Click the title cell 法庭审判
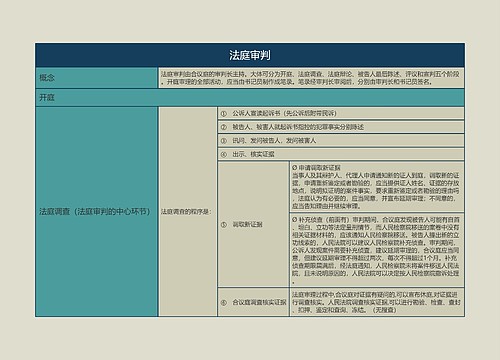 tap(250, 55)
